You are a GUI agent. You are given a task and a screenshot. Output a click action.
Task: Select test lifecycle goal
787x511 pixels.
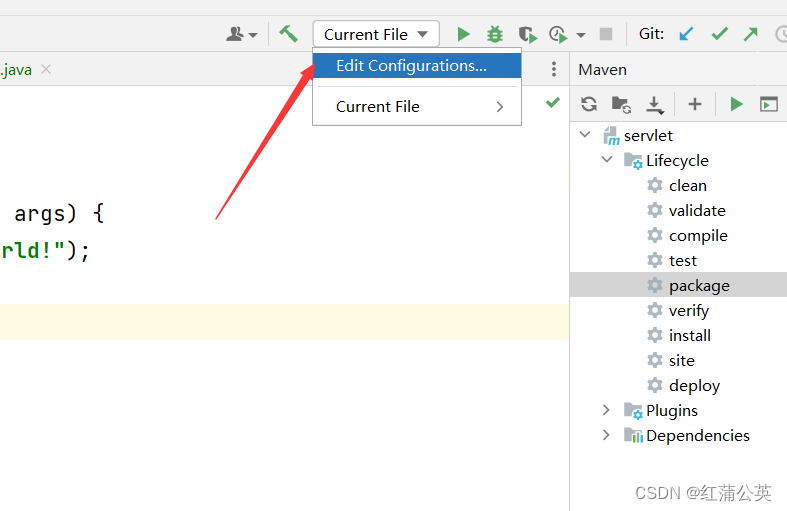(x=683, y=261)
